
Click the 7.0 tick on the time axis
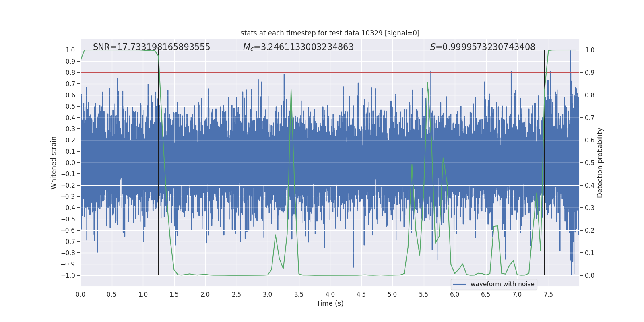(517, 294)
